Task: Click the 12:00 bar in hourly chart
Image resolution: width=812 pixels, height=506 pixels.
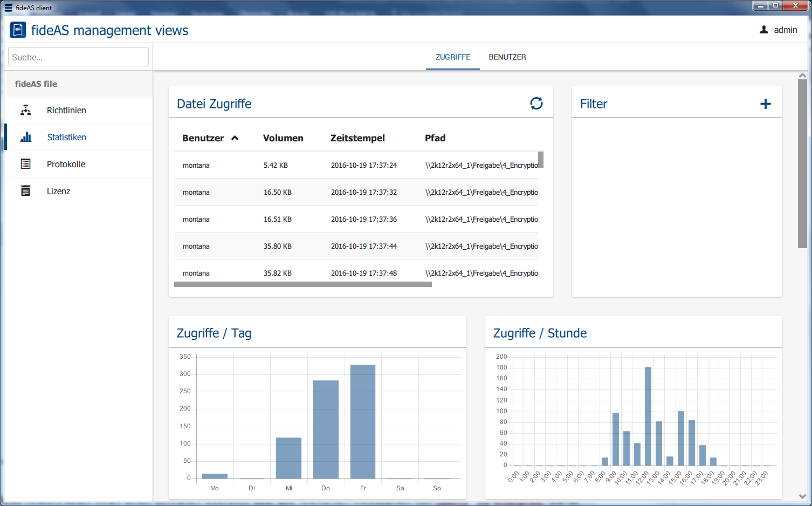Action: tap(648, 416)
